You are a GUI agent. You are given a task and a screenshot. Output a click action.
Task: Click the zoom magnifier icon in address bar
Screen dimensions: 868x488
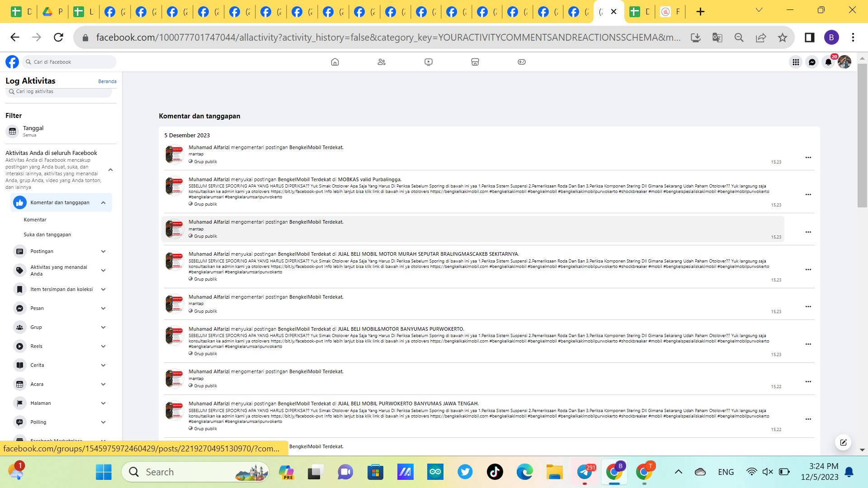[x=739, y=38]
